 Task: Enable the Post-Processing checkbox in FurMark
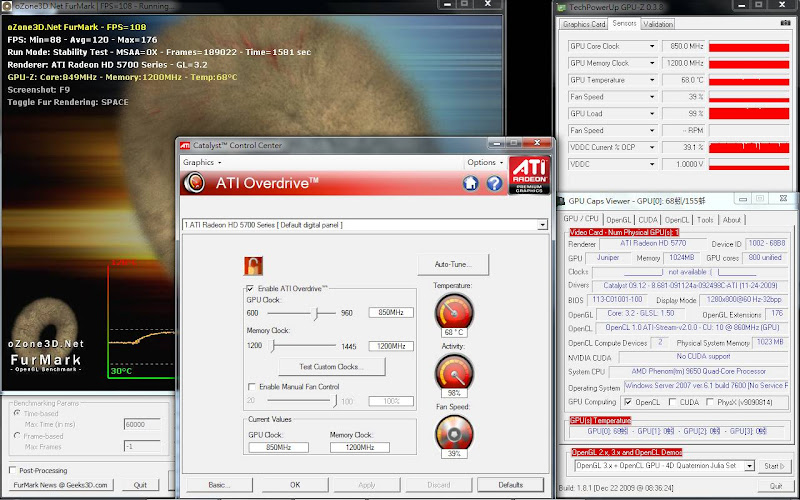pyautogui.click(x=12, y=470)
